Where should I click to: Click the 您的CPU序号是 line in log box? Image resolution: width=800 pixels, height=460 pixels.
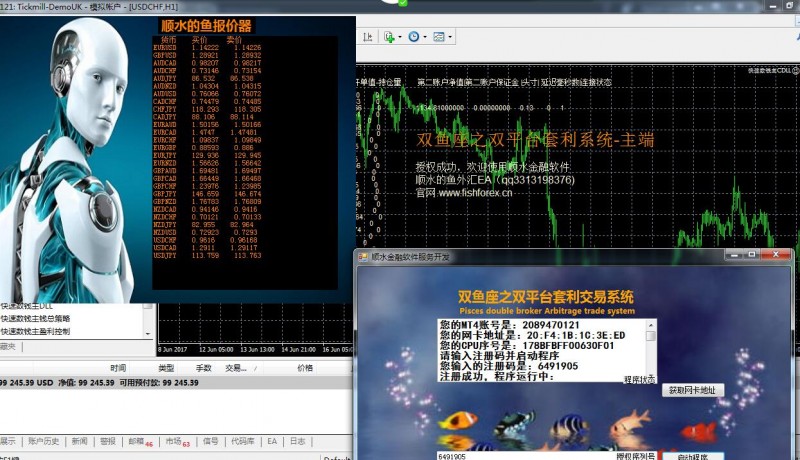[x=527, y=345]
